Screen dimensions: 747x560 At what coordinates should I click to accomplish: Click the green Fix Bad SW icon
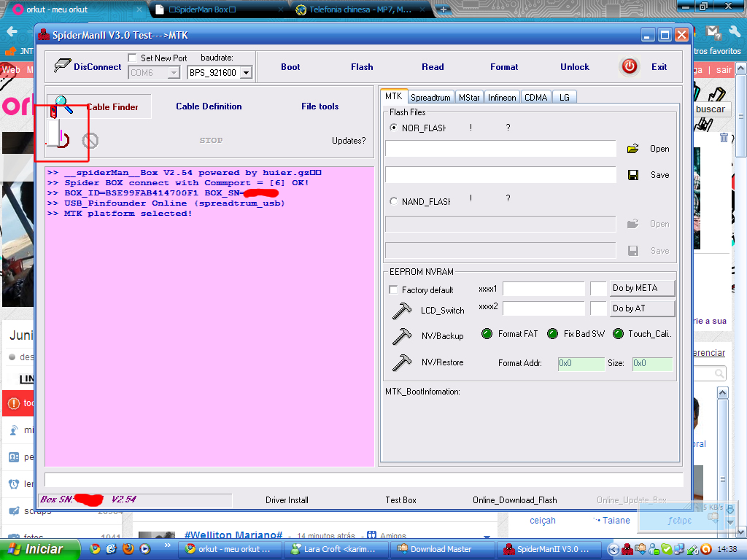[552, 334]
